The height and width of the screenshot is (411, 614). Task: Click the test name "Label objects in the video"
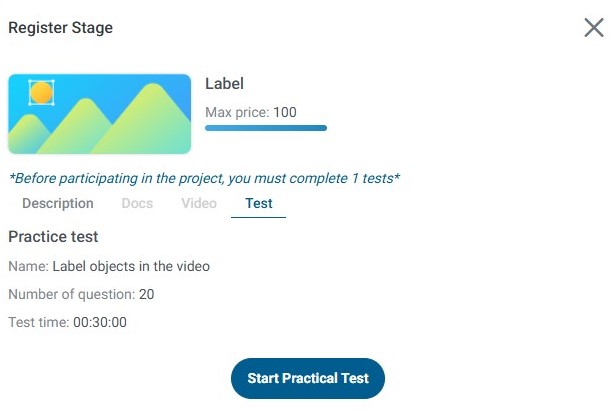pos(131,266)
